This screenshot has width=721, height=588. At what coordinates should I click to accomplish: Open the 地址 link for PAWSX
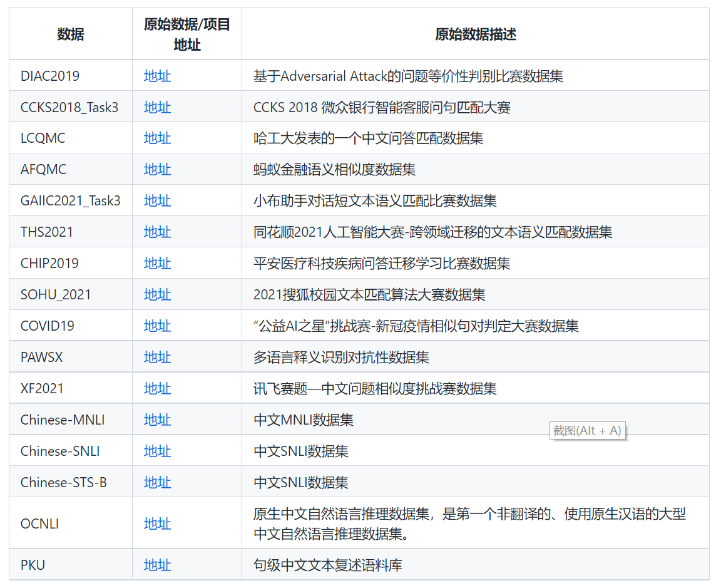157,357
